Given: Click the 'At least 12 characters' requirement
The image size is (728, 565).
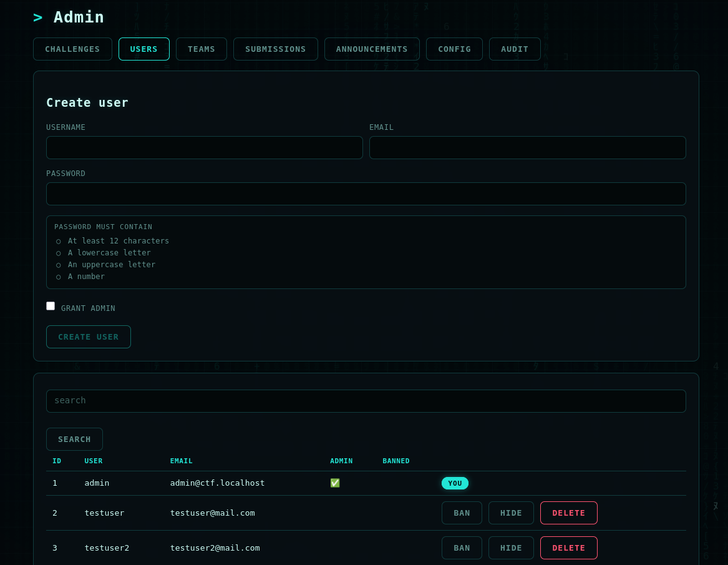Looking at the screenshot, I should point(119,241).
